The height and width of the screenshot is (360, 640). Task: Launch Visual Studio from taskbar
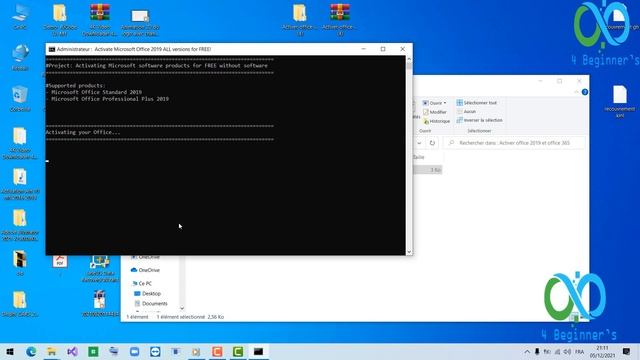tap(72, 351)
